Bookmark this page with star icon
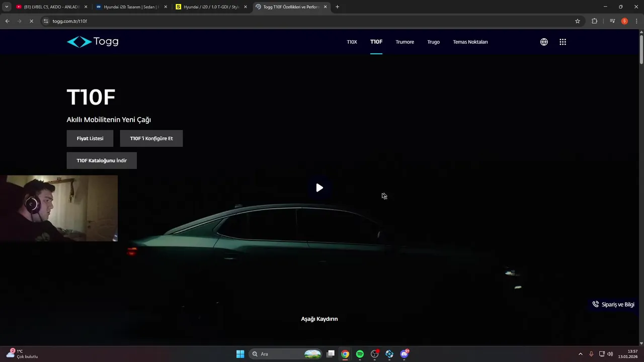Image resolution: width=644 pixels, height=362 pixels. tap(578, 21)
